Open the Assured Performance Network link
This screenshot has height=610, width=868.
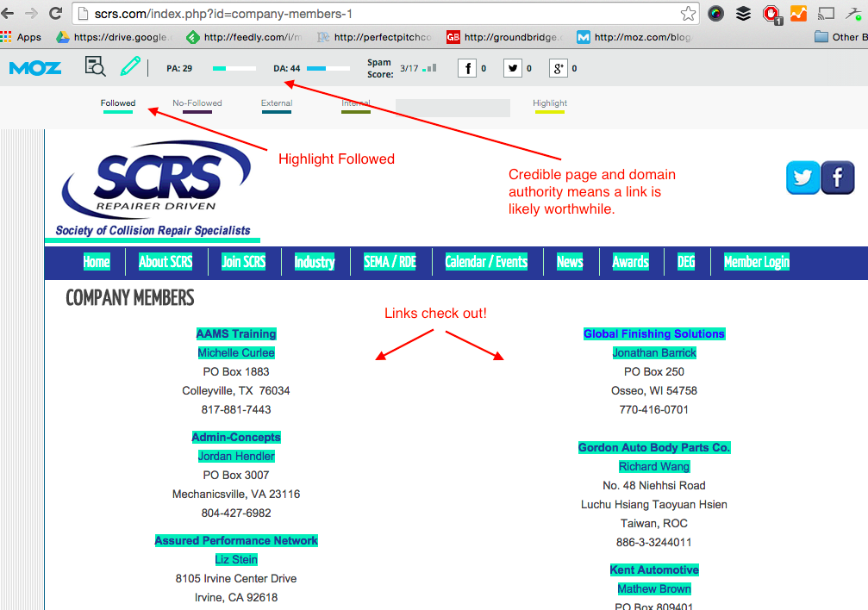coord(236,541)
